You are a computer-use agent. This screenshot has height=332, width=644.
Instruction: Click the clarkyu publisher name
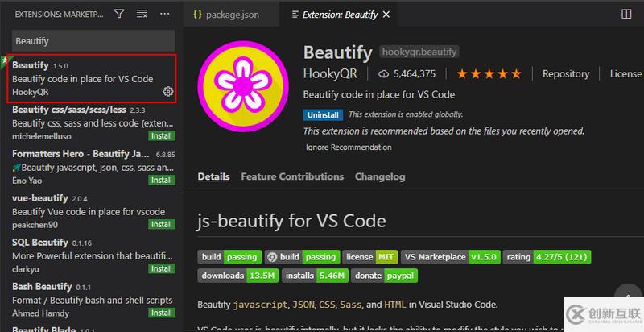24,268
